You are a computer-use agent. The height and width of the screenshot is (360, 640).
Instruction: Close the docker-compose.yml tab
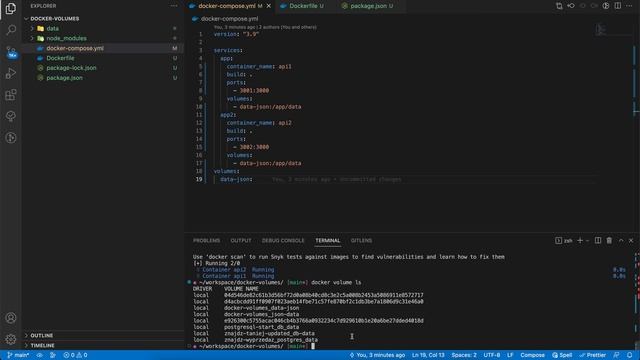[x=269, y=6]
